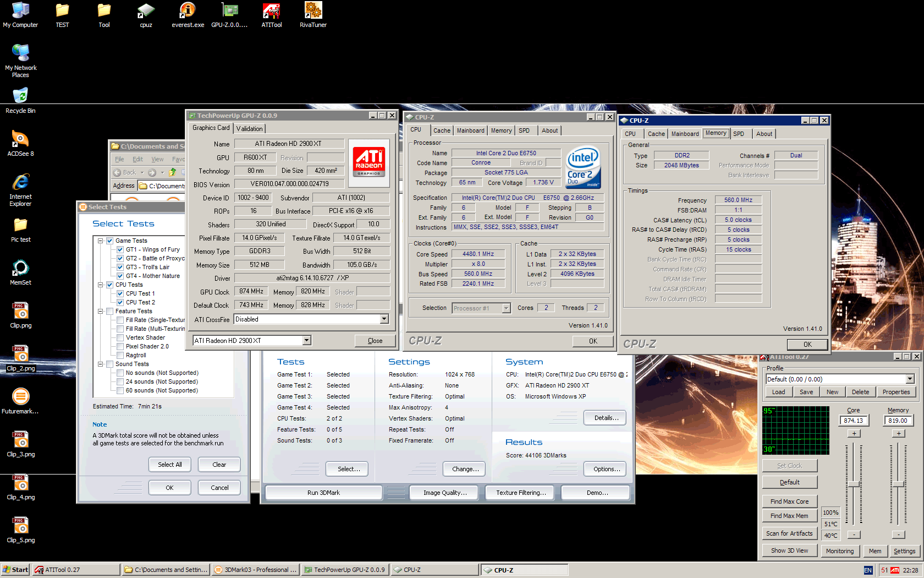Viewport: 924px width, 578px height.
Task: Open the Pic test folder
Action: [20, 230]
